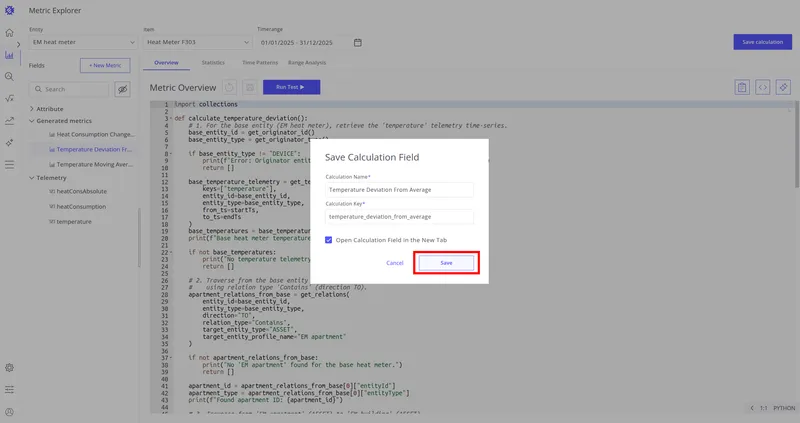This screenshot has height=423, width=800.
Task: Click the code brackets icon in editor toolbar
Action: point(762,87)
